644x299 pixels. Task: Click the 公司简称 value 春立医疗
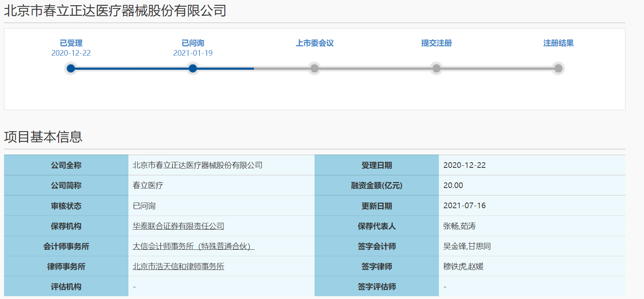point(148,185)
